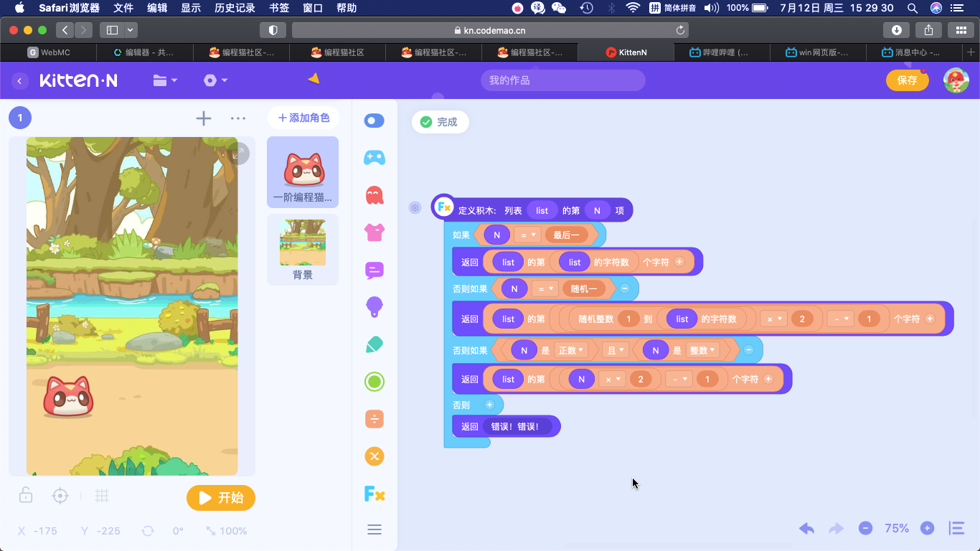
Task: Go back with the KittenN back arrow
Action: (20, 81)
